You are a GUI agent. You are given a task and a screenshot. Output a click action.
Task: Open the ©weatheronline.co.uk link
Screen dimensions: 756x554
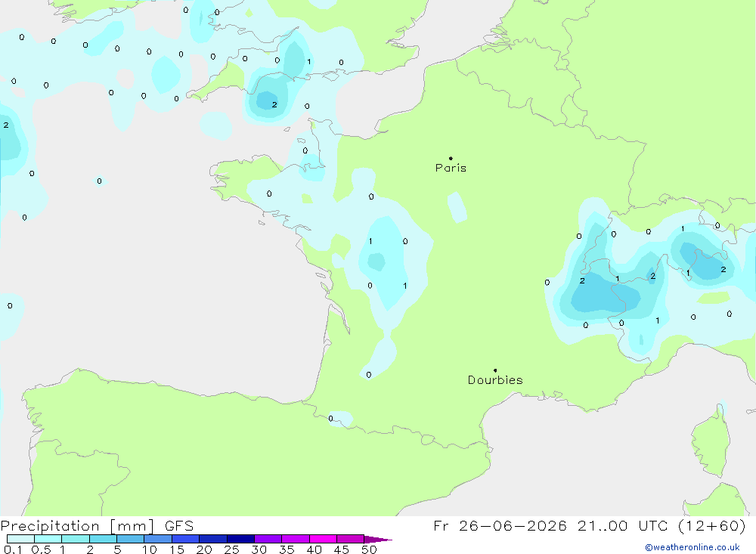pyautogui.click(x=692, y=547)
